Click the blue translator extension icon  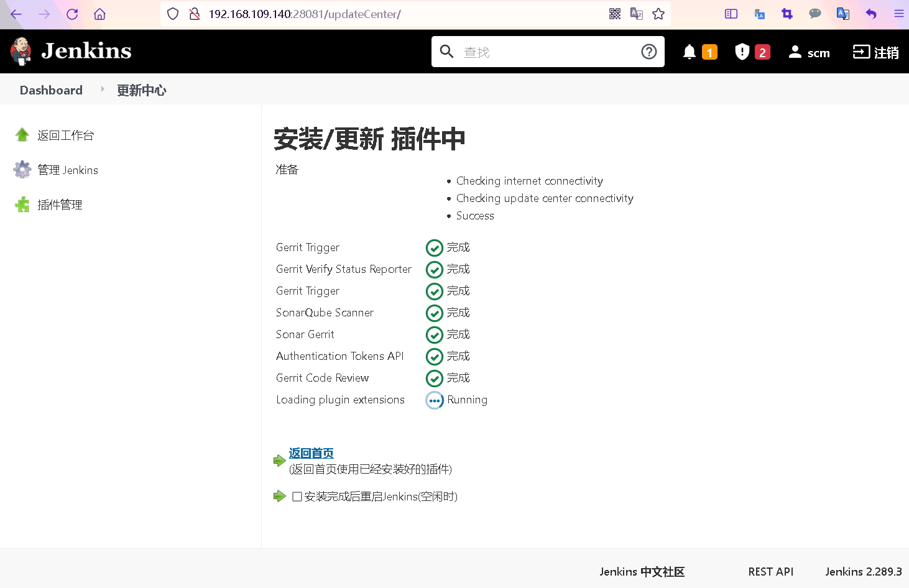click(843, 14)
